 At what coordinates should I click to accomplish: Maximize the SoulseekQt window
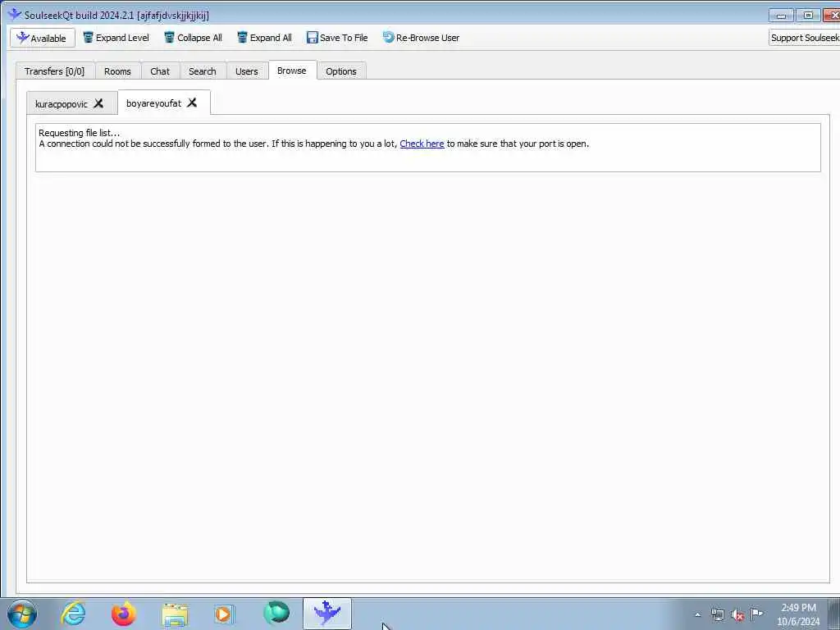(x=808, y=16)
